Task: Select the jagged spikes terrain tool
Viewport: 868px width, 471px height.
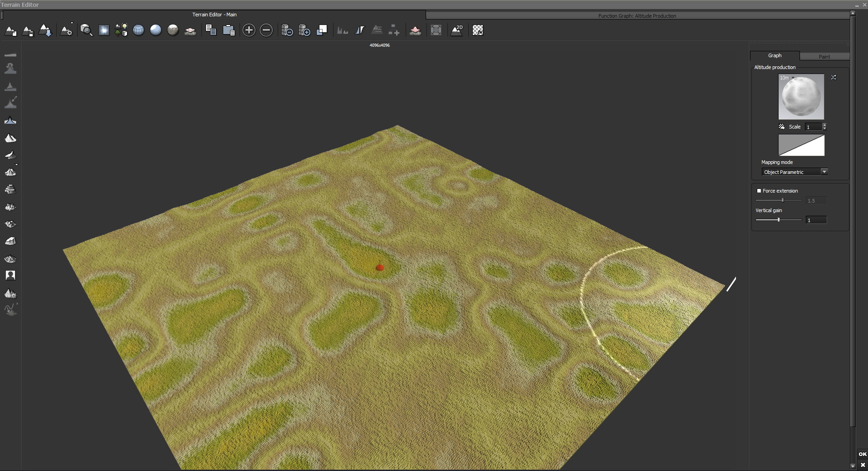Action: [10, 207]
